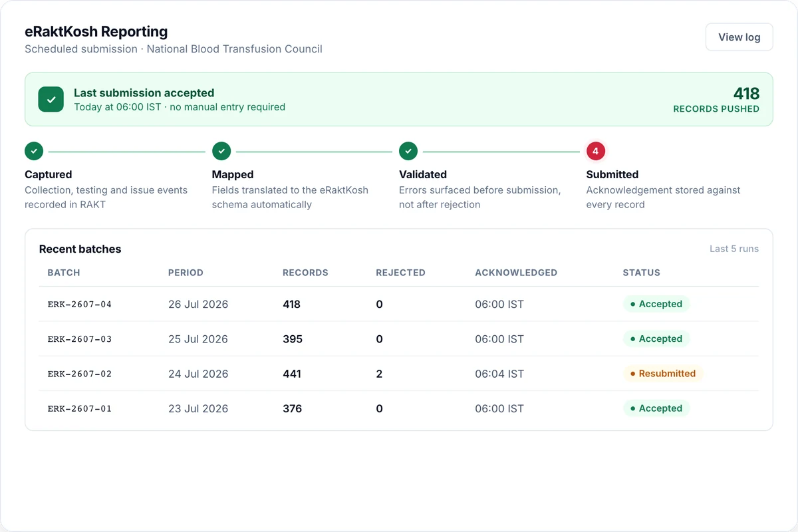Click the green checkmark icon in the accepted banner
Screen dimensions: 798x532
pyautogui.click(x=51, y=99)
